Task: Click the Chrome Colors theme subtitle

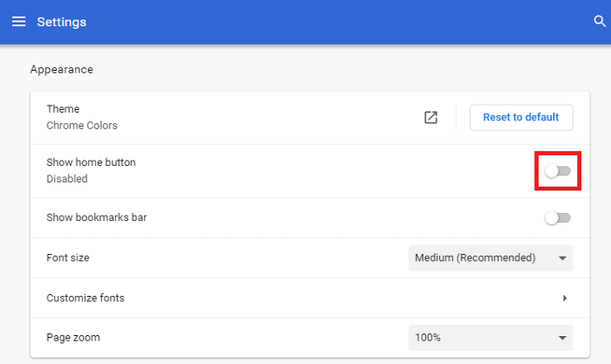Action: click(81, 126)
